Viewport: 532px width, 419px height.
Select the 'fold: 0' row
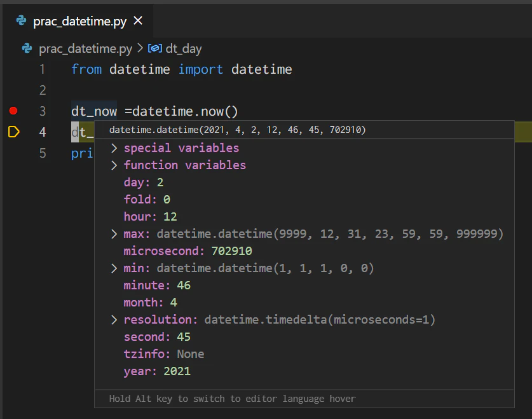304,200
